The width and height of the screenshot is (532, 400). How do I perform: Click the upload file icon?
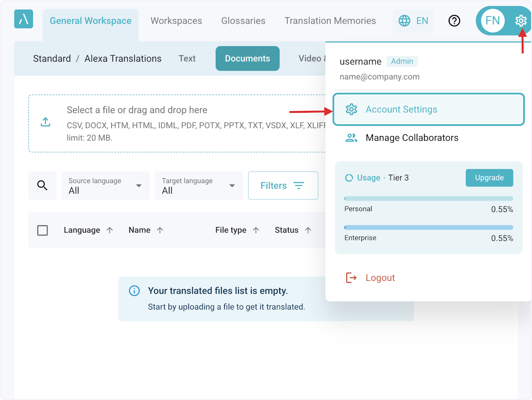tap(45, 122)
